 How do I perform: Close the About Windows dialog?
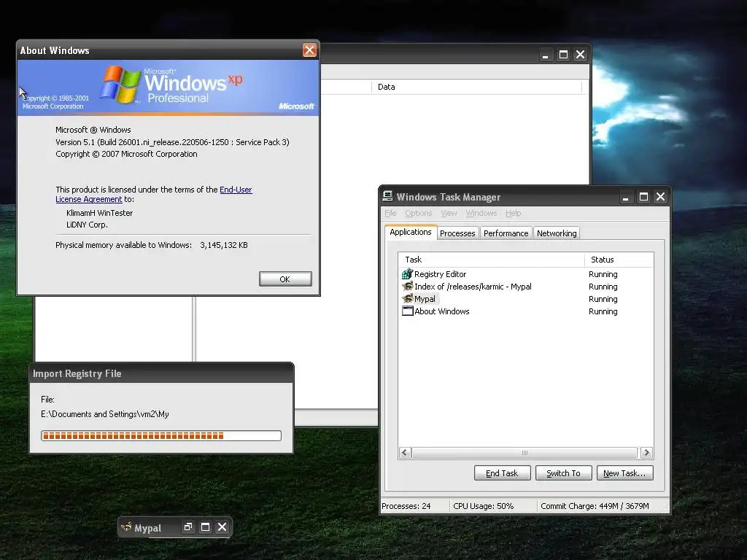coord(309,50)
